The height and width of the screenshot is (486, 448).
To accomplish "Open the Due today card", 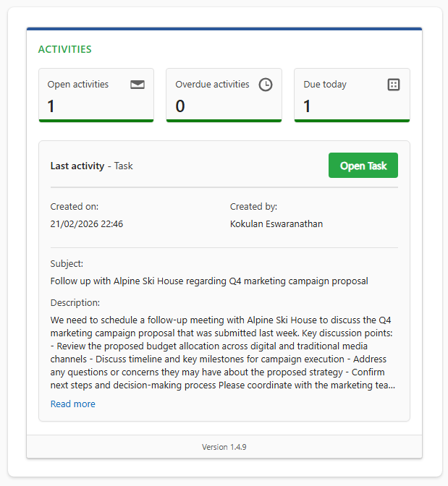I will coord(352,95).
